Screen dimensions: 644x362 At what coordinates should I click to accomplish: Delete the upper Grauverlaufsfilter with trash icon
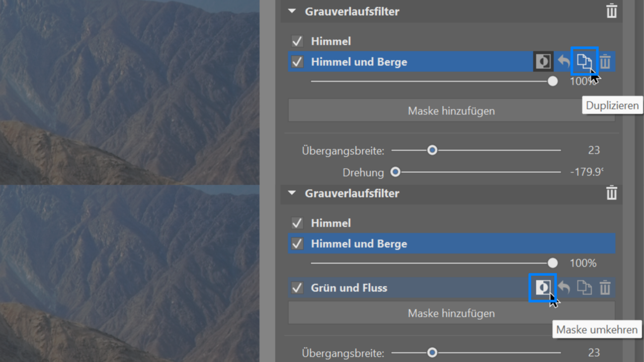coord(612,11)
